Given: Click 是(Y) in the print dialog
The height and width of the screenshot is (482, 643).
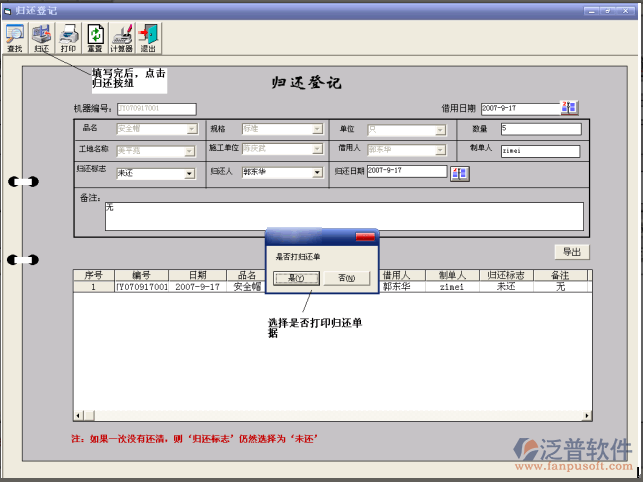Looking at the screenshot, I should [296, 278].
